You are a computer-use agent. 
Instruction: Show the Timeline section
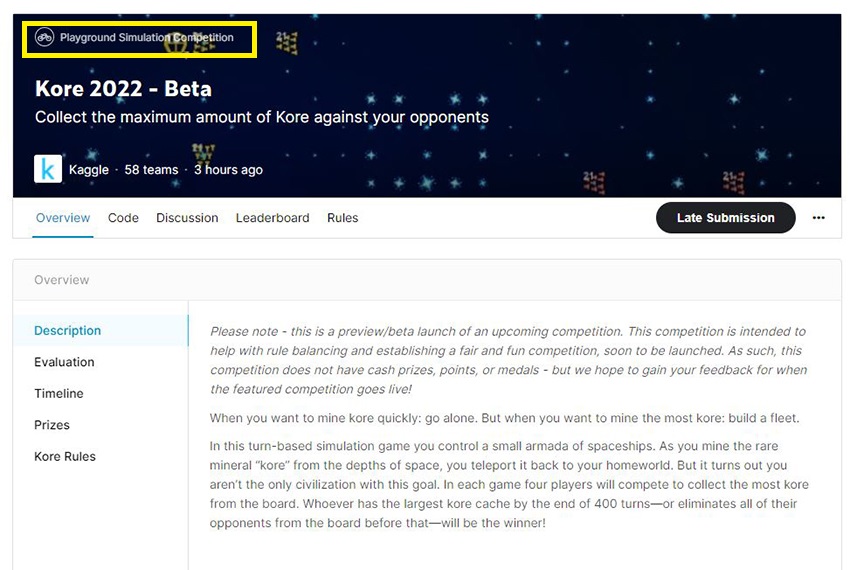point(59,394)
